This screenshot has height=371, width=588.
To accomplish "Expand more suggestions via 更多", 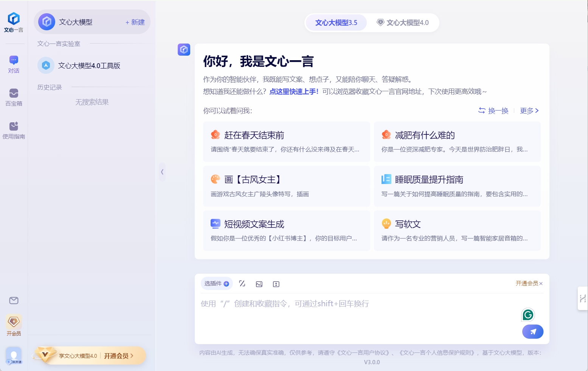I will (x=529, y=111).
